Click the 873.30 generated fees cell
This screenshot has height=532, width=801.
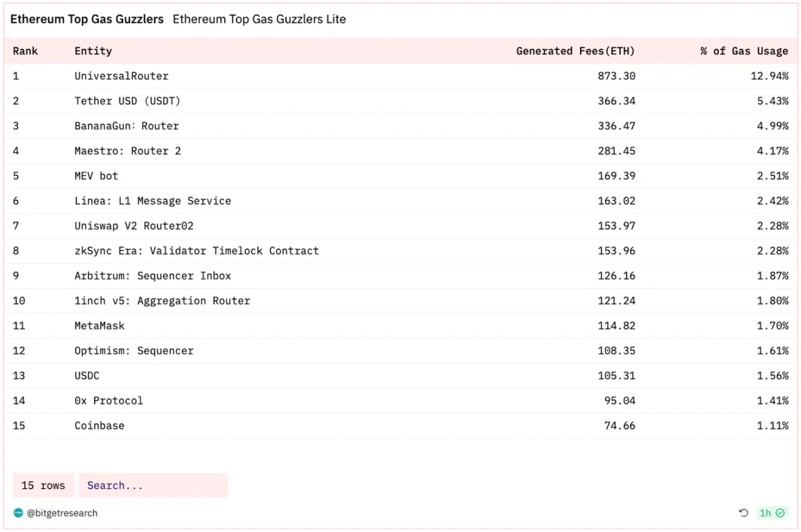[616, 76]
